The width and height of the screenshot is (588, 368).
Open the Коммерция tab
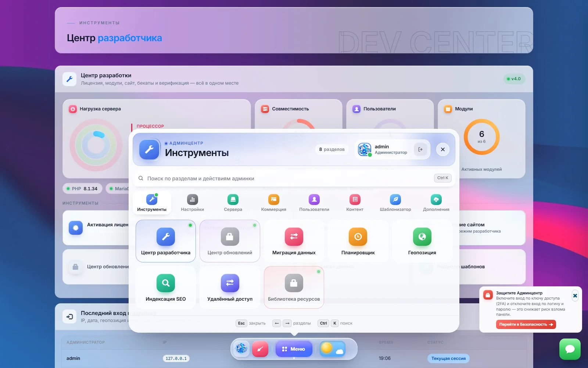pyautogui.click(x=273, y=203)
